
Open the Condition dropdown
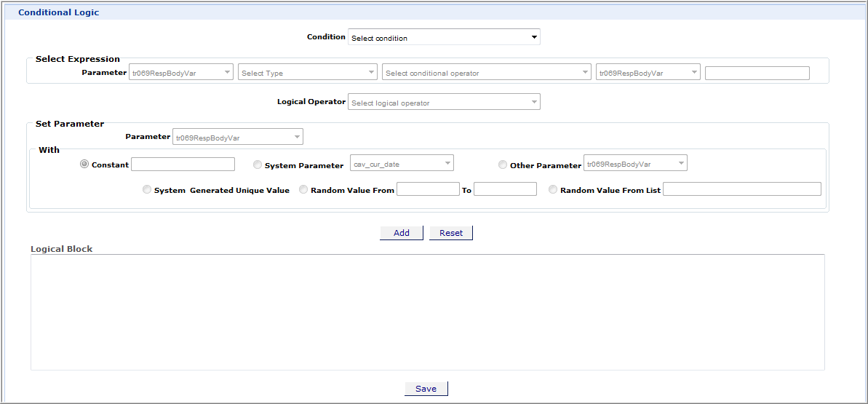tap(444, 37)
